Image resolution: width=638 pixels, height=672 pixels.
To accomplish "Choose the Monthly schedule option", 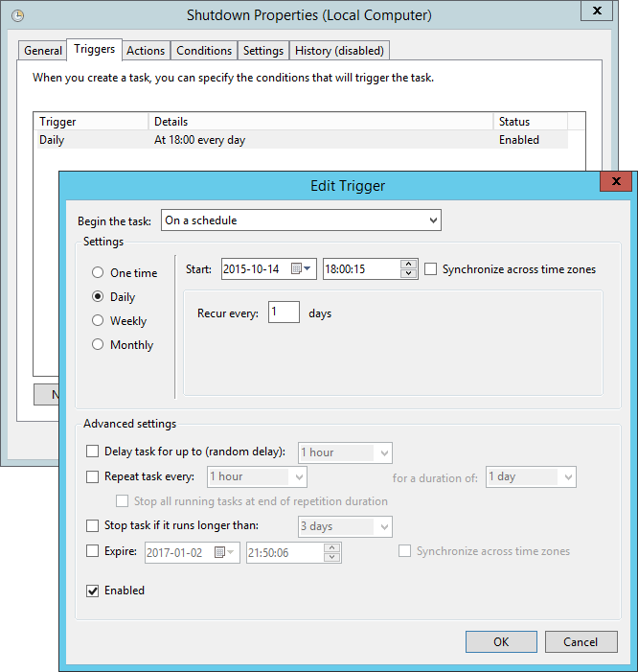I will (98, 345).
